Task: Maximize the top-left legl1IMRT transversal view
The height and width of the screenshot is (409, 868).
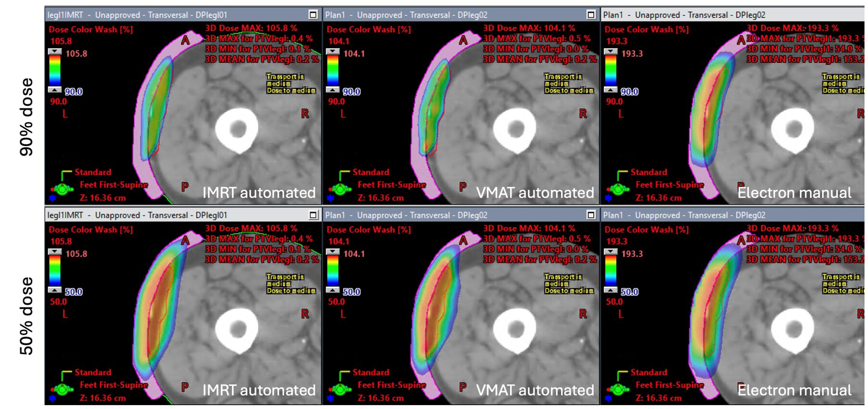Action: click(x=313, y=15)
